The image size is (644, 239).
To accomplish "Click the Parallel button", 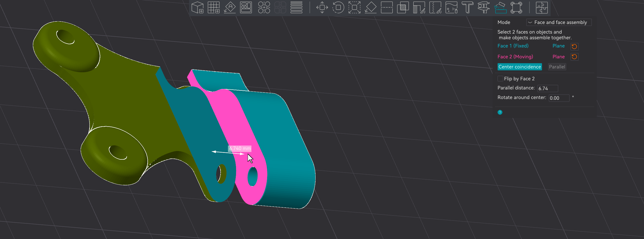I will click(557, 67).
